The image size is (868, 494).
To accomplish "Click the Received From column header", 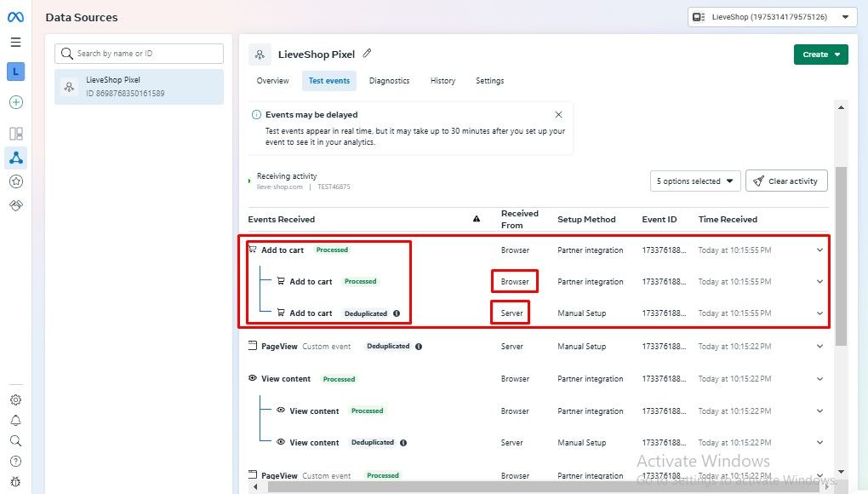I will tap(519, 219).
